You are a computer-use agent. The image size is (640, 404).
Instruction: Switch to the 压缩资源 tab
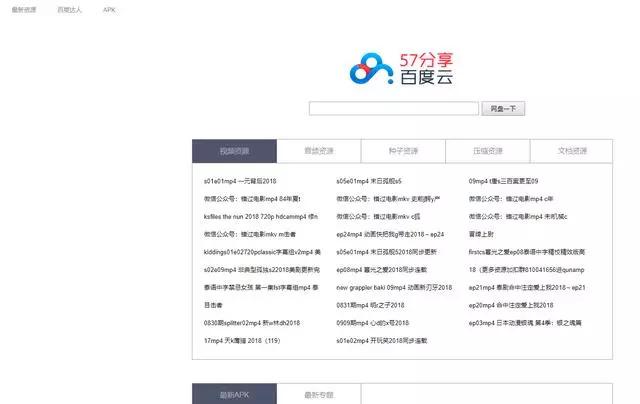(x=488, y=151)
